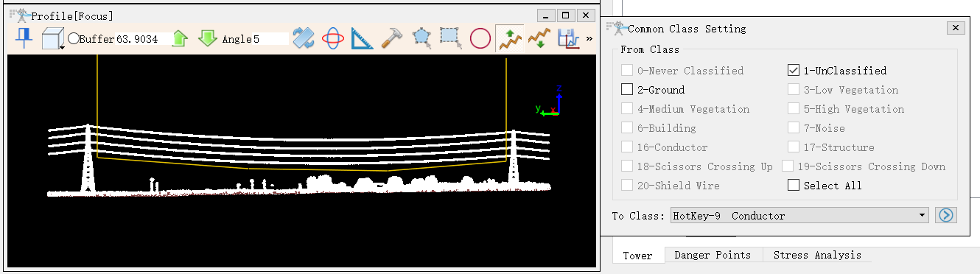Viewport: 980px width, 274px height.
Task: Click the blue apply arrow button
Action: coord(945,216)
